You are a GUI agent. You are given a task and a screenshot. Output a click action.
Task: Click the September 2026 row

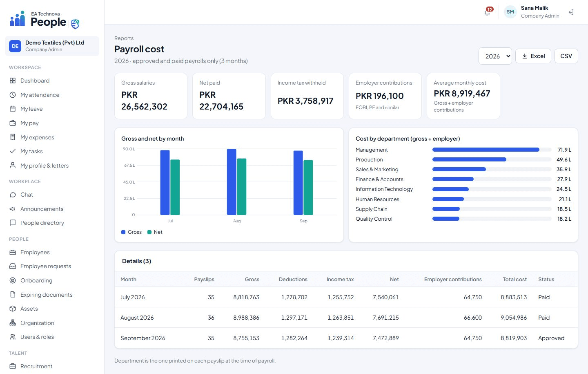pyautogui.click(x=346, y=338)
